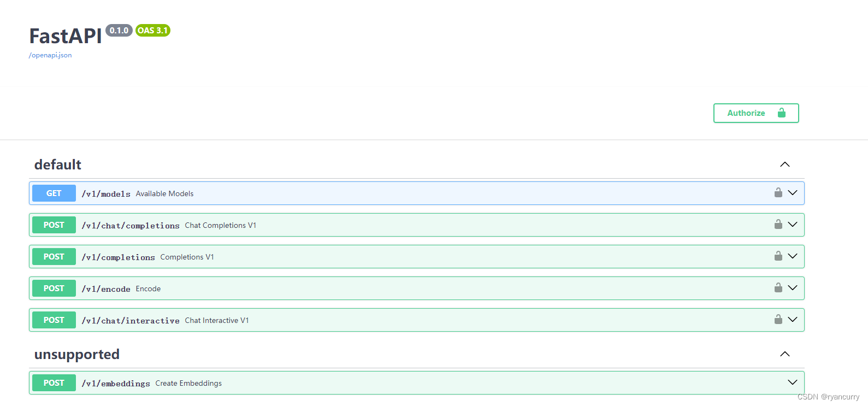The width and height of the screenshot is (868, 406).
Task: Open the /openapi.json link
Action: 50,55
